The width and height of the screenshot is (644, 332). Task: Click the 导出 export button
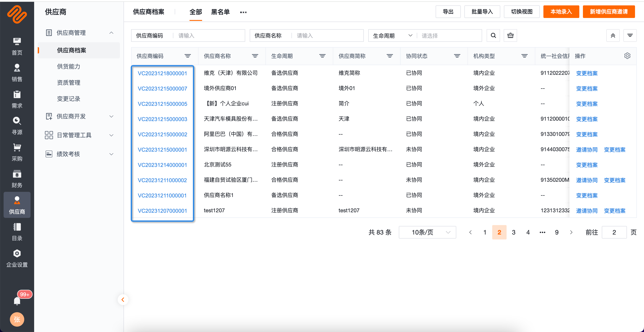point(448,11)
